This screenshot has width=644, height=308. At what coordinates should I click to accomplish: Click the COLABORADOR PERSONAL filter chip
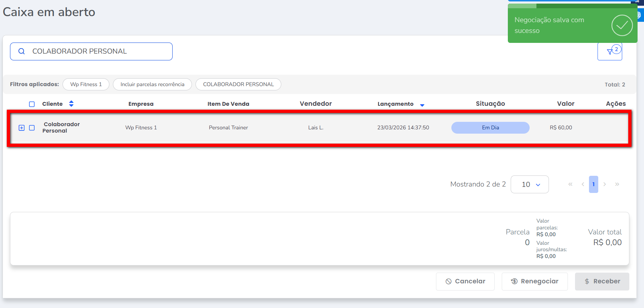pyautogui.click(x=238, y=84)
